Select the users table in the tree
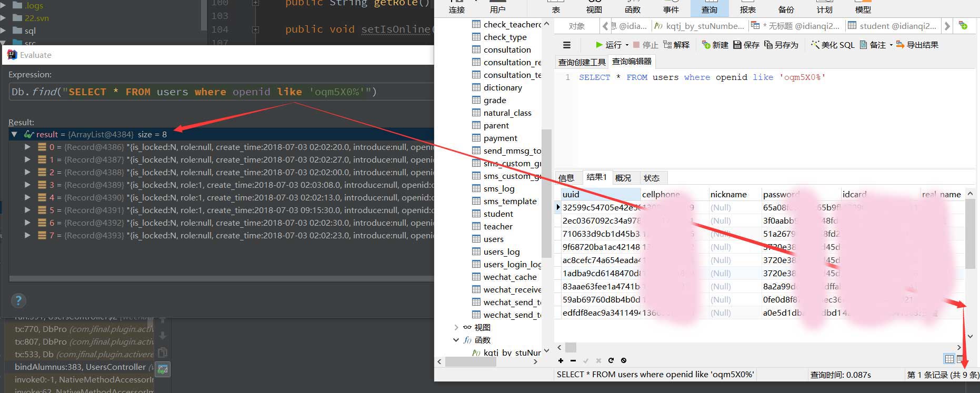 pyautogui.click(x=493, y=239)
